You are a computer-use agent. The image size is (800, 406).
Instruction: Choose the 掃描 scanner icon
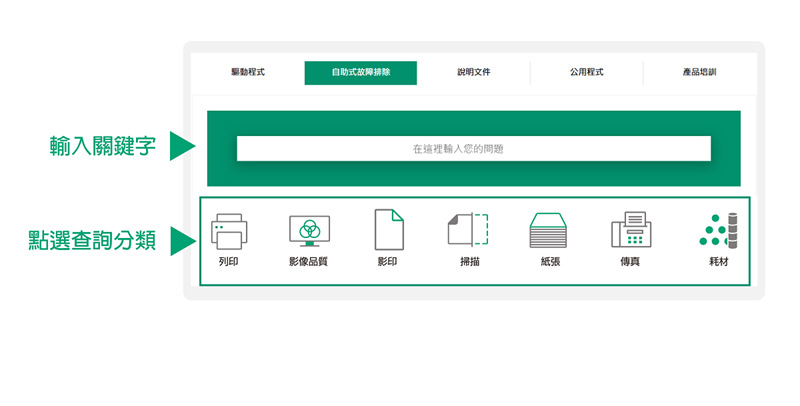tap(468, 230)
